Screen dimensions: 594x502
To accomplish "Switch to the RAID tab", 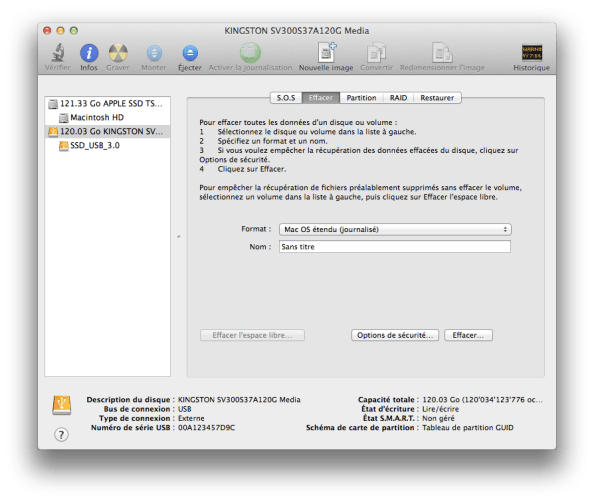I will (399, 98).
